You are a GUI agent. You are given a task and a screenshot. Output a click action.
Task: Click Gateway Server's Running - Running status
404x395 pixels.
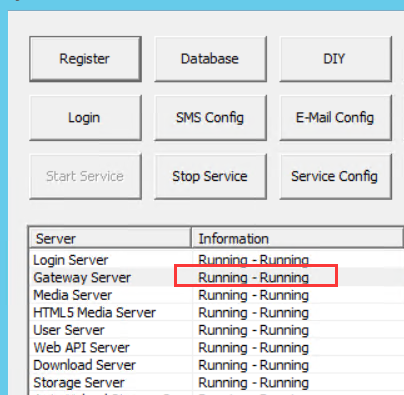253,278
